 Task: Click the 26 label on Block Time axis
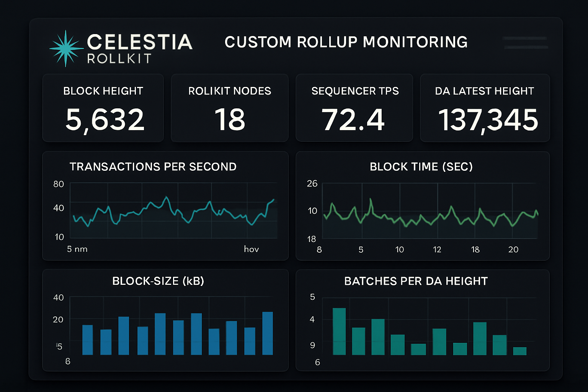tap(312, 184)
